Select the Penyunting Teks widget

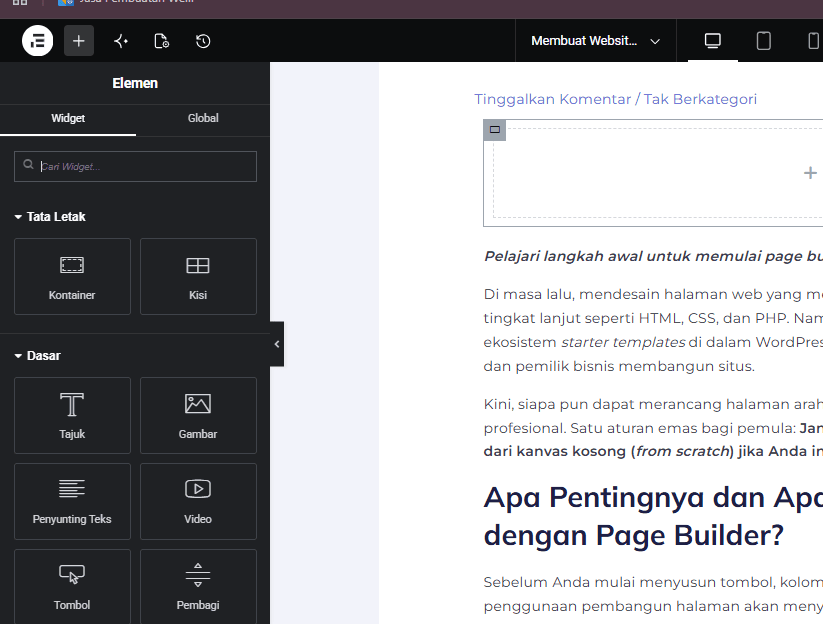[x=72, y=501]
